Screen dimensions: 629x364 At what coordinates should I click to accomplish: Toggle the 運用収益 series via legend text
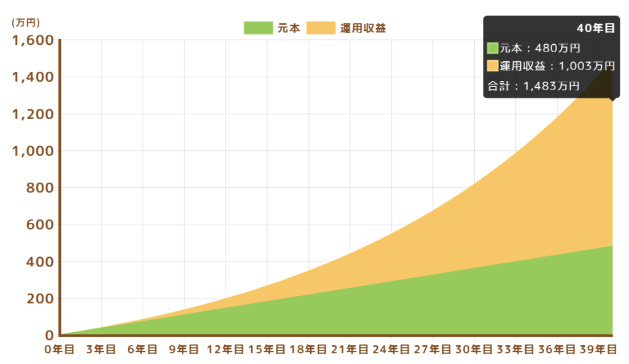[363, 28]
